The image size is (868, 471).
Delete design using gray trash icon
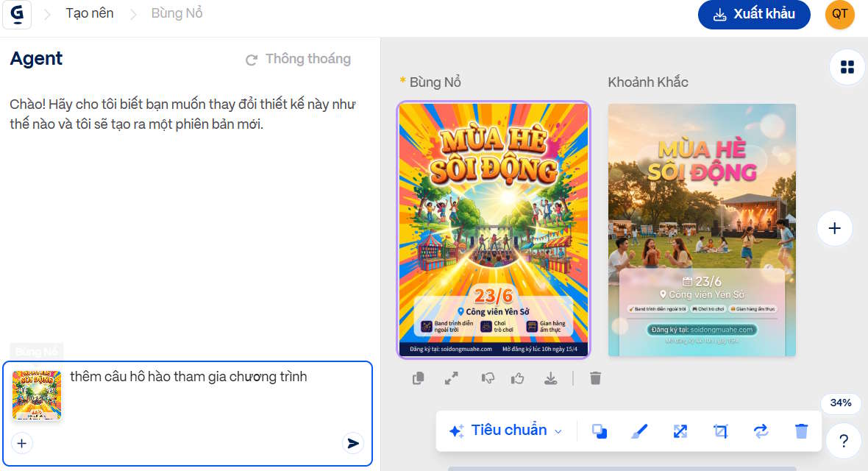[596, 378]
